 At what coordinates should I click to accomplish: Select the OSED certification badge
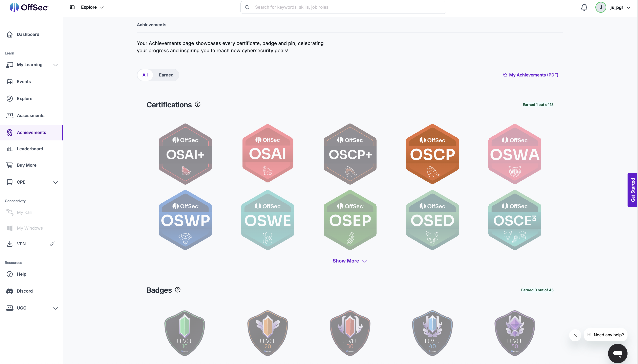pyautogui.click(x=432, y=220)
